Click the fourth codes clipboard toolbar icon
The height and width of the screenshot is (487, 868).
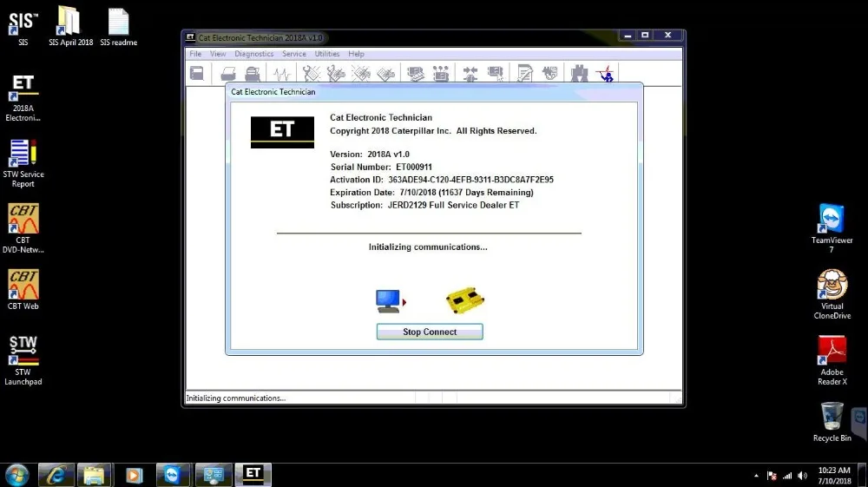click(x=386, y=73)
